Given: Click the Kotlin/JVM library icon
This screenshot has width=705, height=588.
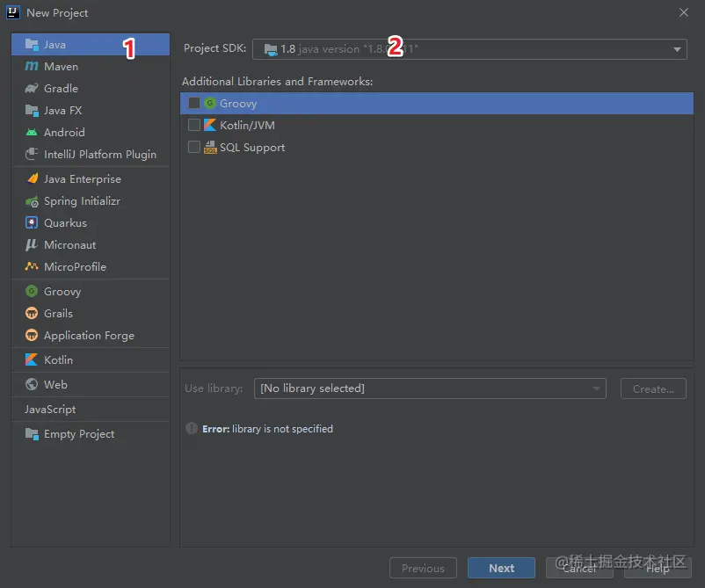Looking at the screenshot, I should click(209, 125).
